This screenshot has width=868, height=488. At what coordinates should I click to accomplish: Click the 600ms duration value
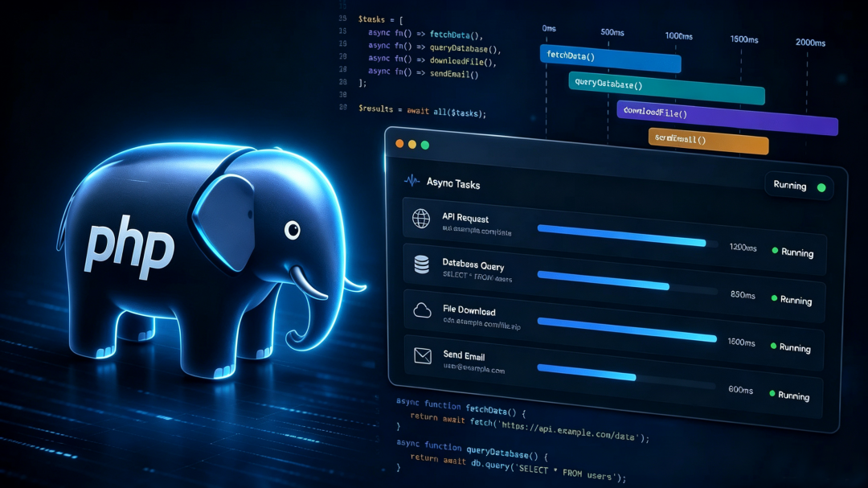click(x=741, y=389)
